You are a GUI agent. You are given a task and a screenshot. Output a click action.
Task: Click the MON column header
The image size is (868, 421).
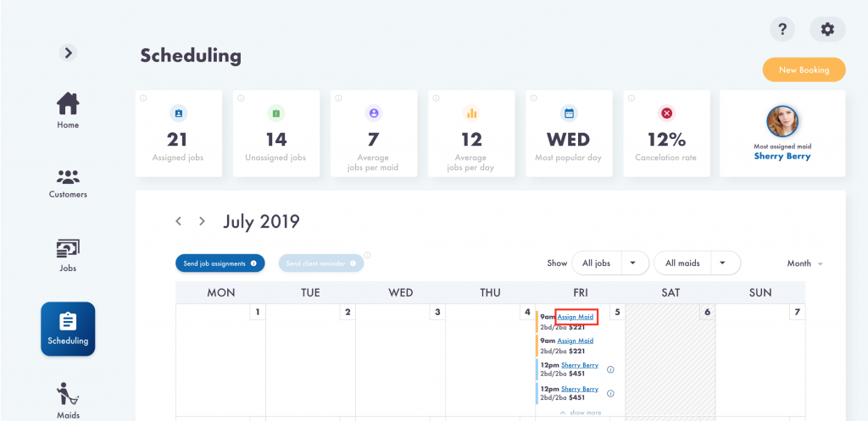[221, 292]
